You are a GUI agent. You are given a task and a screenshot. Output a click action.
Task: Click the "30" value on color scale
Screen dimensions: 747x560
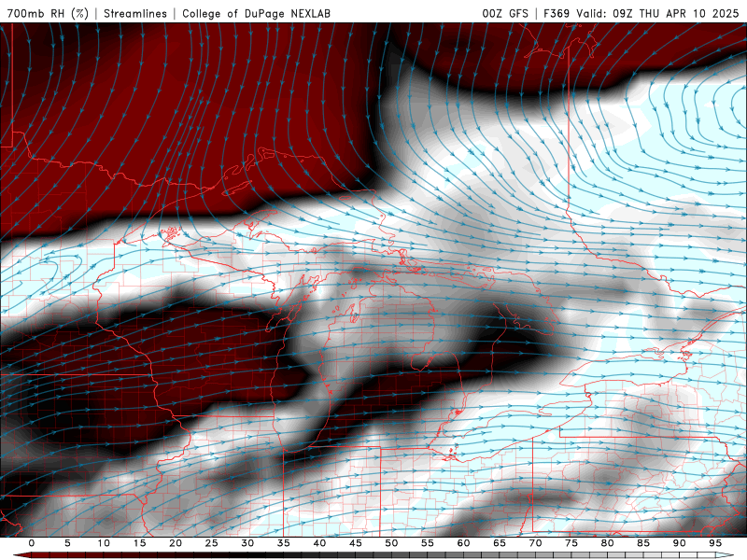[x=247, y=543]
